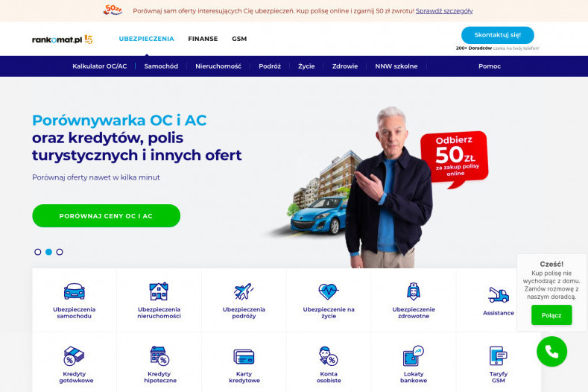The image size is (588, 392).
Task: Open the health insurance nurse icon
Action: [414, 291]
